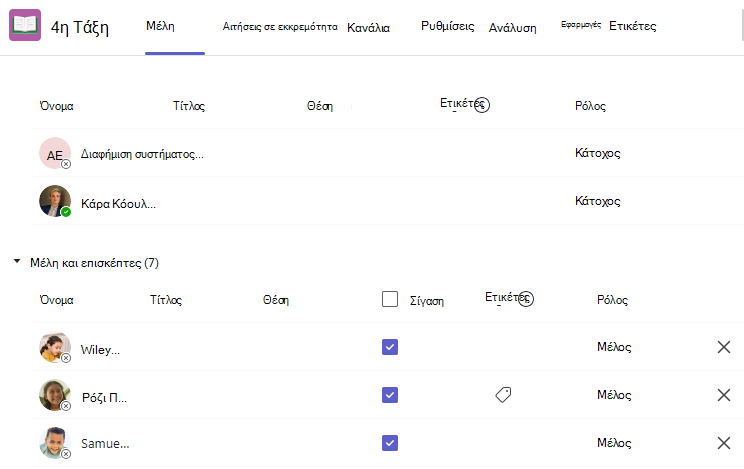Open Αιτήσεις σε εκκρεμότητα tab
The width and height of the screenshot is (744, 469).
coord(280,27)
